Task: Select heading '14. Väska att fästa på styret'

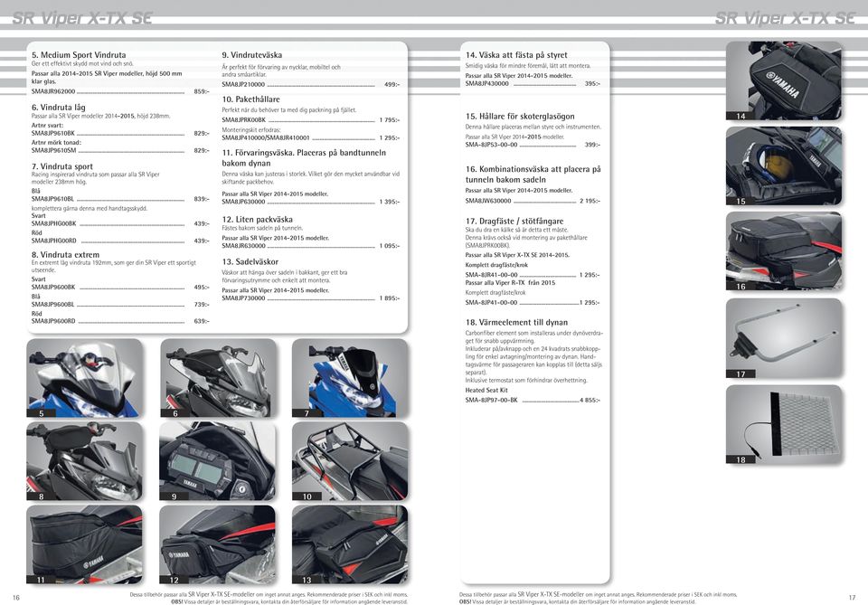Action: point(516,55)
